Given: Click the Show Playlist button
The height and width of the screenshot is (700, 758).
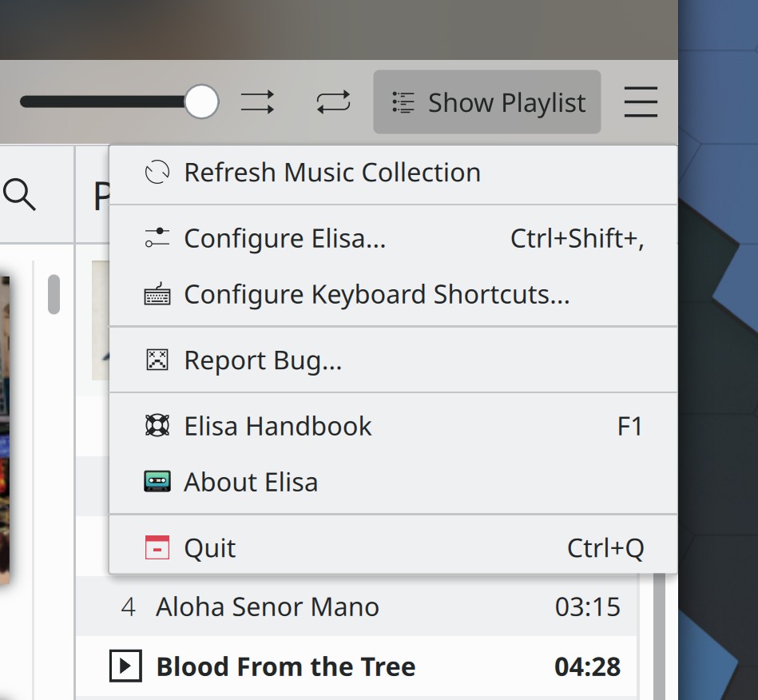Looking at the screenshot, I should click(x=487, y=102).
